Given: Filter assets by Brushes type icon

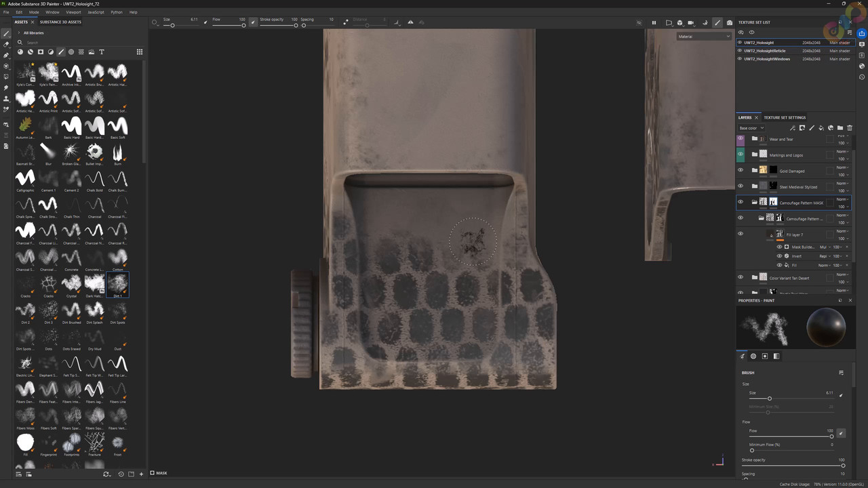Looking at the screenshot, I should click(61, 52).
